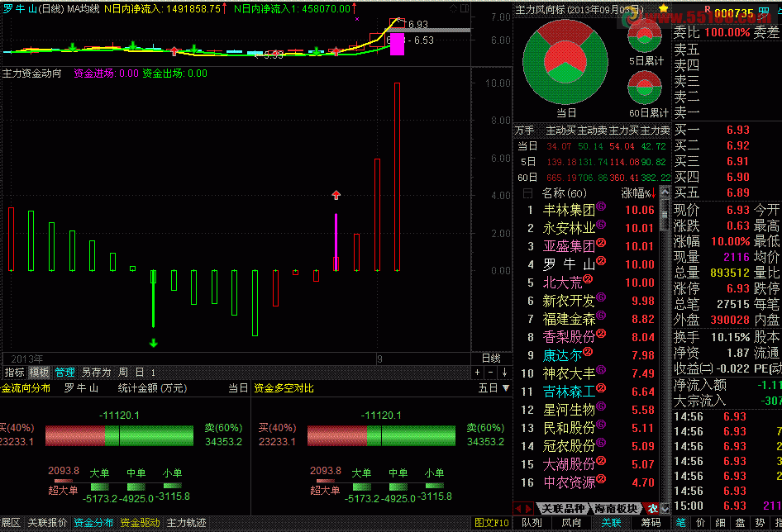
Task: Click the window layout icon above the price scale
Action: point(465,8)
